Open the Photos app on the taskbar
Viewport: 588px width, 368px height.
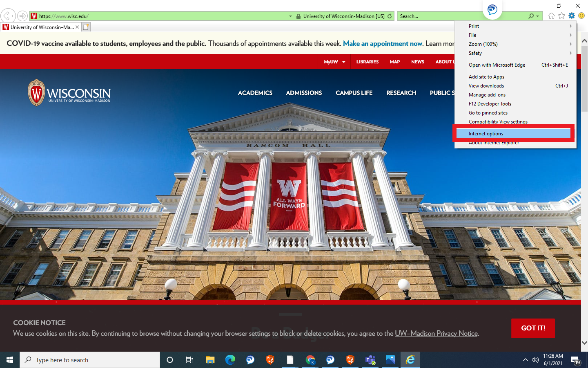pos(390,360)
